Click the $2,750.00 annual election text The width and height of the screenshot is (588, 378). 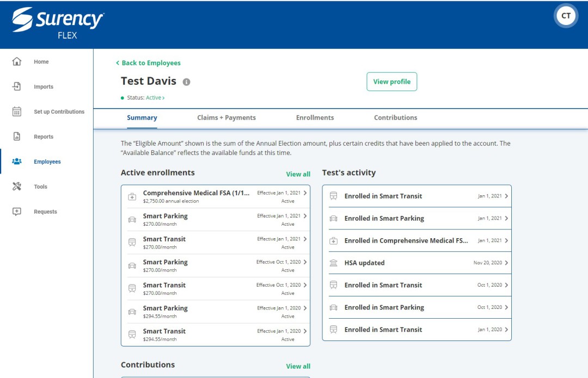171,201
